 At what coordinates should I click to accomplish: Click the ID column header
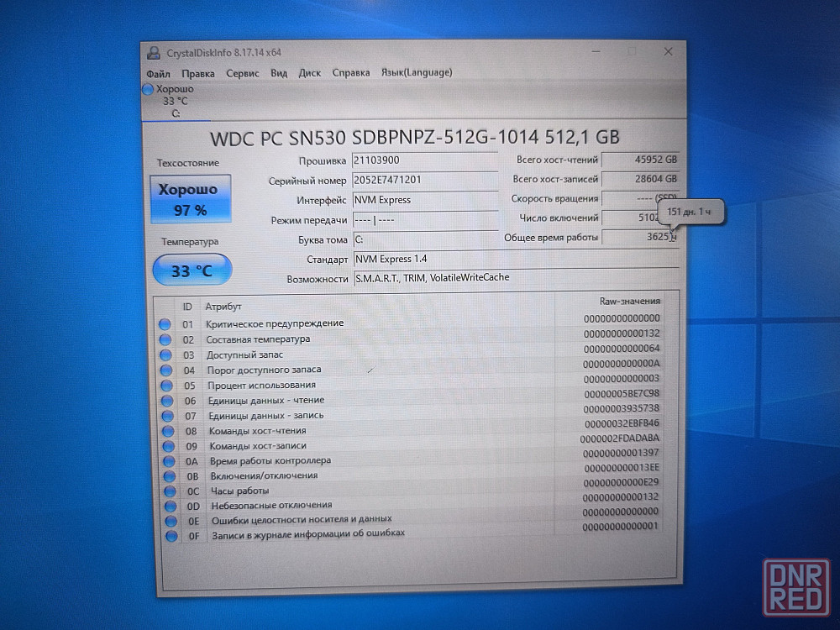pos(187,307)
